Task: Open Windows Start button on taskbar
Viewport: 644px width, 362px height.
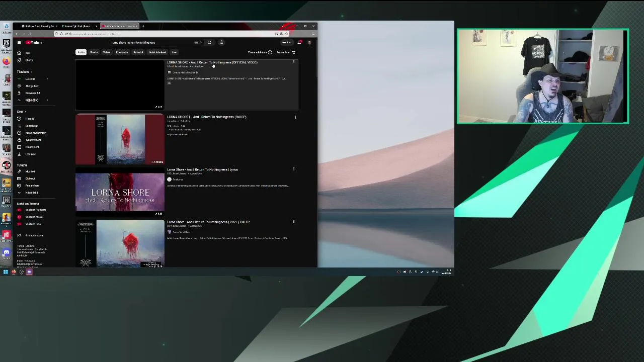Action: point(6,272)
